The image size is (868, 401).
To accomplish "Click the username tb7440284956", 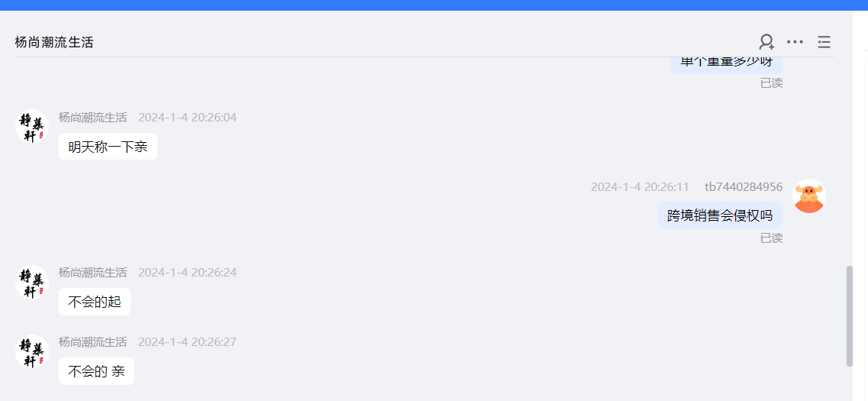I will coord(744,186).
